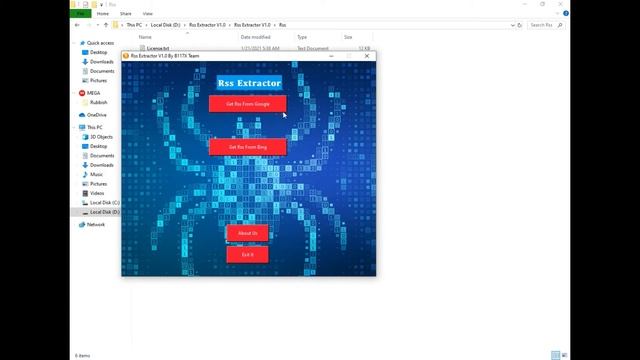Sort files by Size column
Screen dimensions: 640x360
pos(348,37)
